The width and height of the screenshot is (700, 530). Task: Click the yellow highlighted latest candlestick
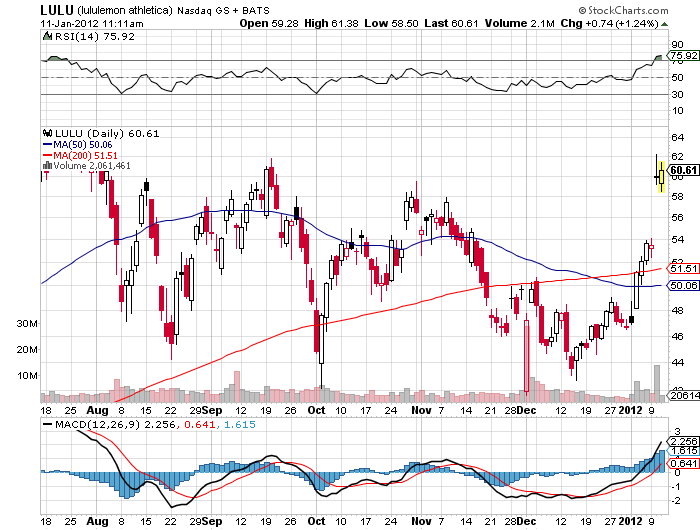point(661,177)
